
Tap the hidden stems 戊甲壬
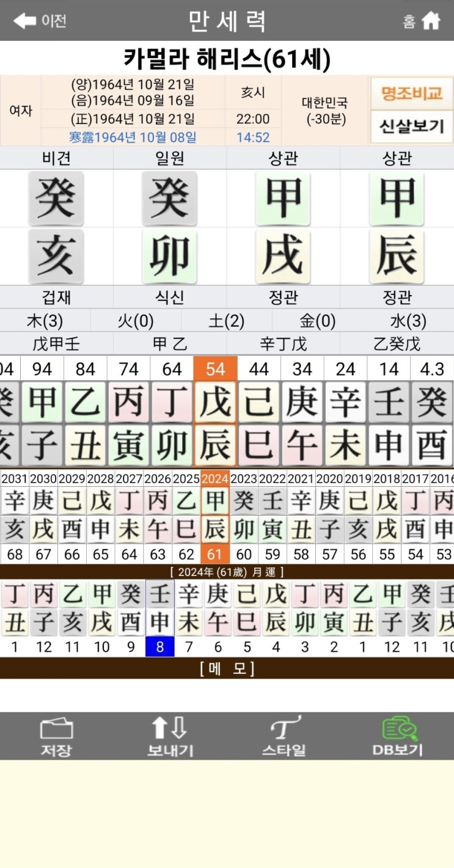click(56, 343)
